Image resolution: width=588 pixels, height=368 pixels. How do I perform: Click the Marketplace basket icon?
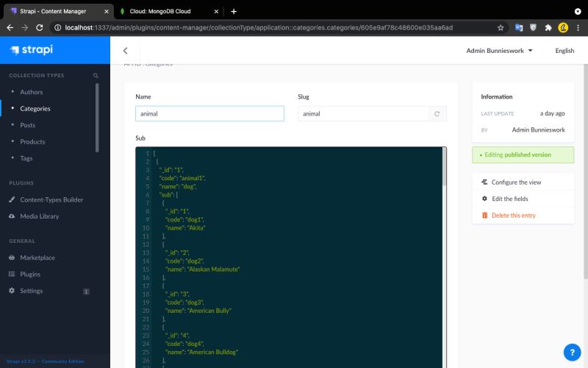click(12, 257)
